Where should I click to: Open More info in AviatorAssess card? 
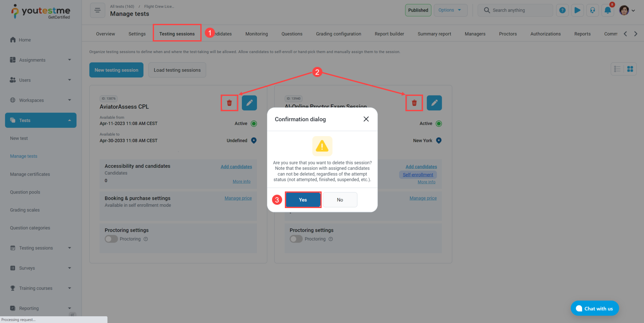pos(241,182)
